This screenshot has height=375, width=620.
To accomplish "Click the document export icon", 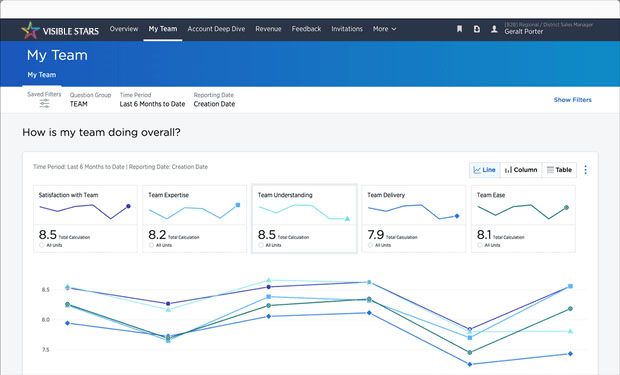I will point(477,29).
